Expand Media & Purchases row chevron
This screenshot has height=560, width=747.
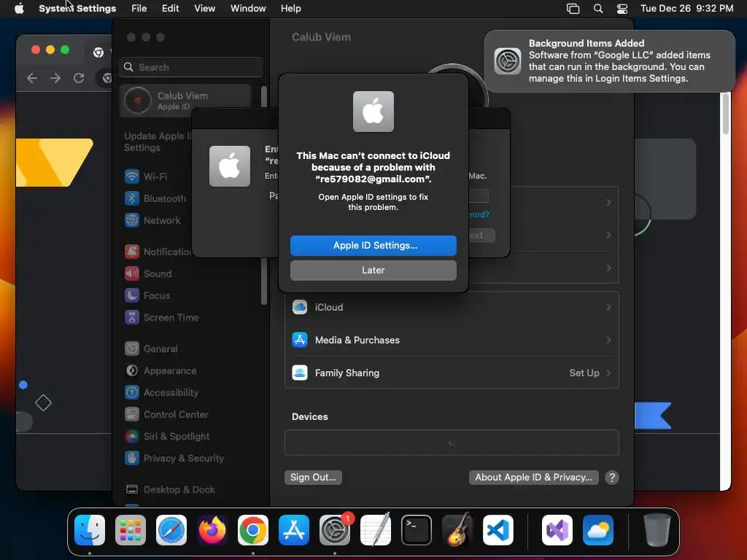608,340
